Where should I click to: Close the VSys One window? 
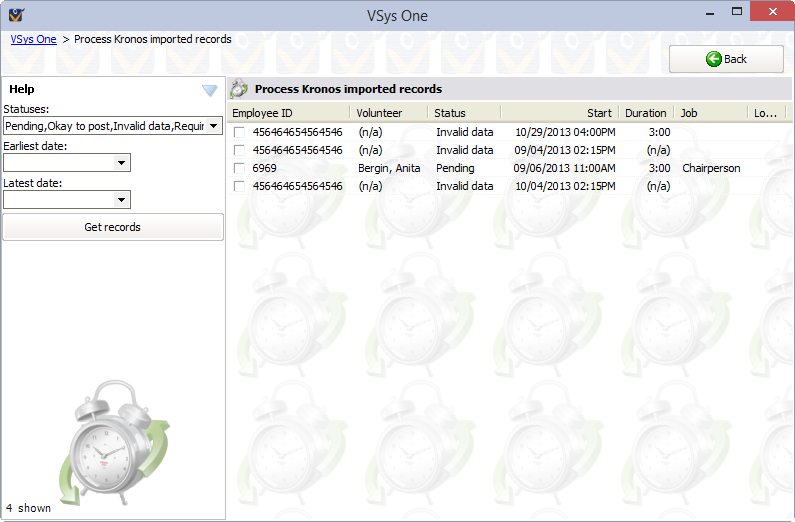(772, 11)
